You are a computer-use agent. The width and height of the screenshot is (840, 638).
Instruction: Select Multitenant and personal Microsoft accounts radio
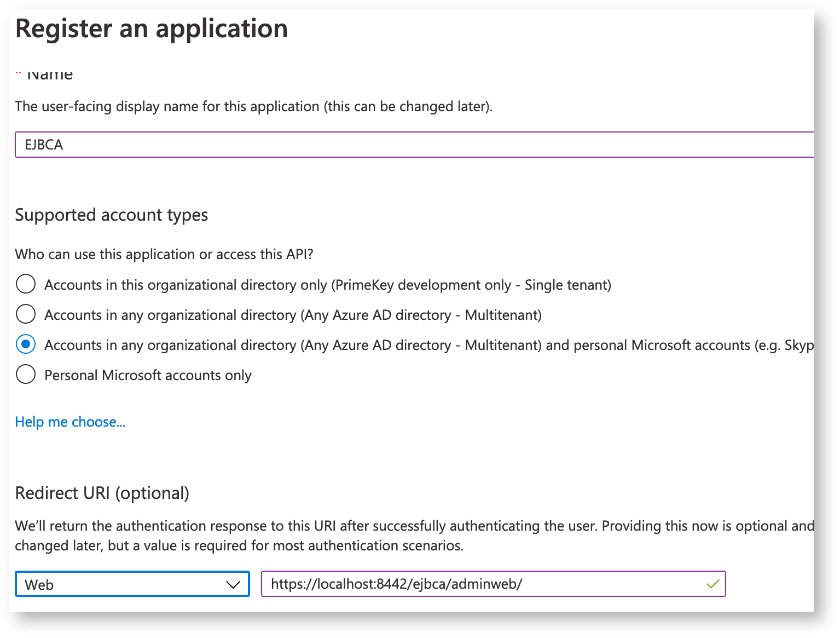click(26, 344)
